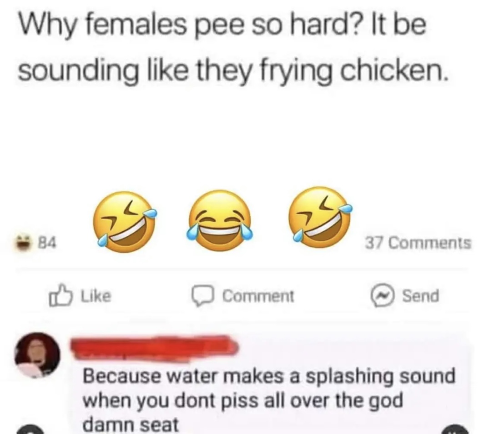Click the "damn seat" line in comment
Viewport: 504px width, 434px height.
click(x=131, y=425)
